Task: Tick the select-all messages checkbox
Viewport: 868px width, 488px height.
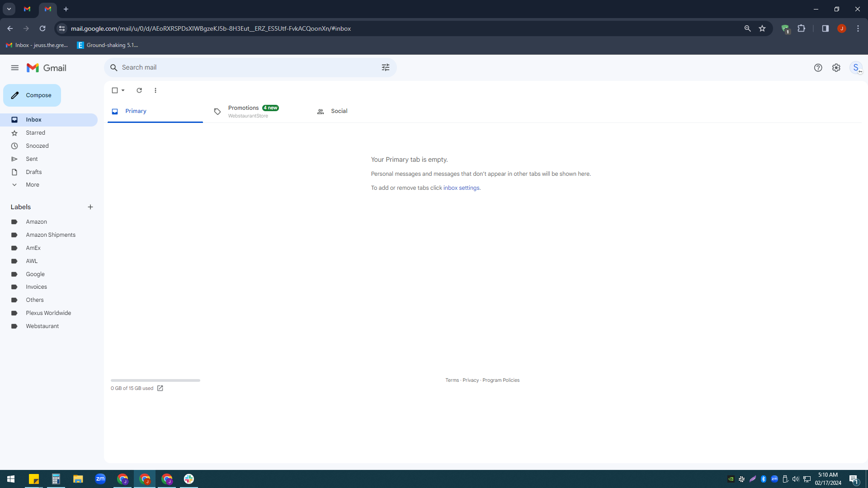Action: click(x=115, y=90)
